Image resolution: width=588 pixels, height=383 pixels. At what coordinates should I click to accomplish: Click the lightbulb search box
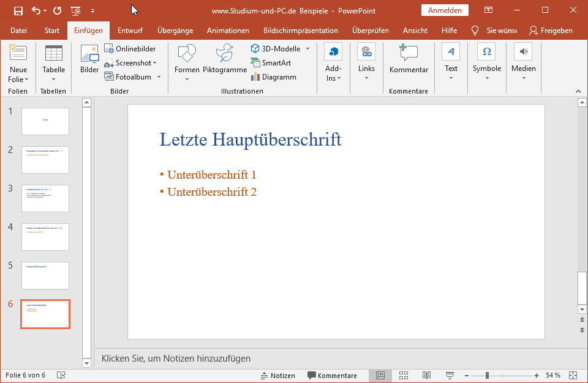point(494,31)
